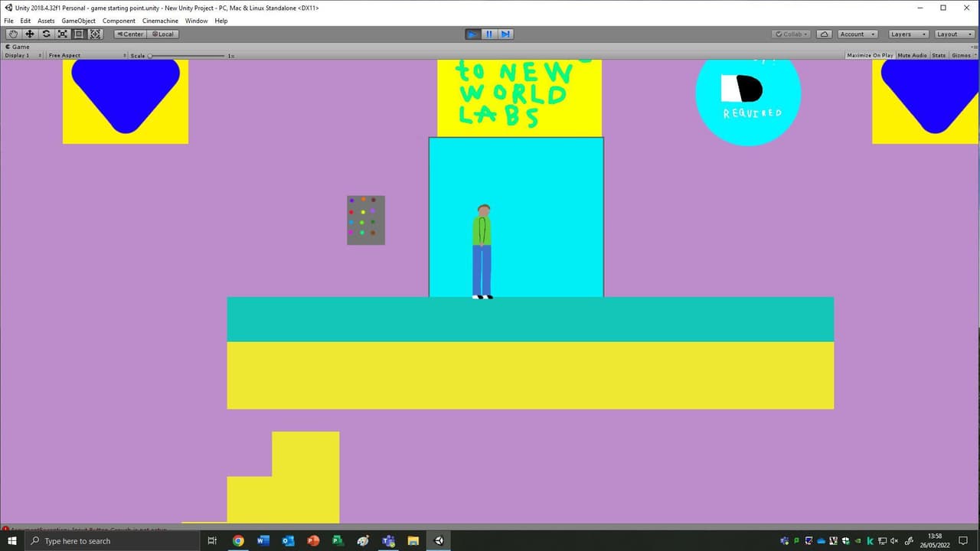
Task: Open Outlook from taskbar
Action: (x=288, y=541)
